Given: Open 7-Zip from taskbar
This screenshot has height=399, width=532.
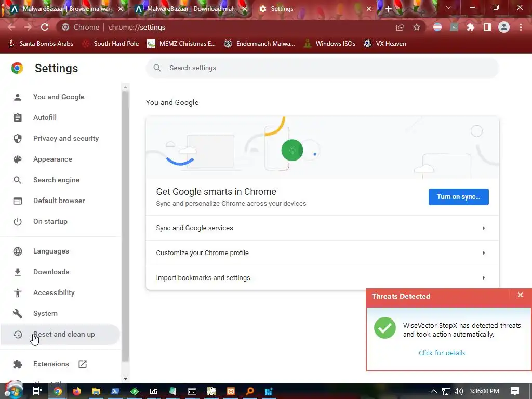Looking at the screenshot, I should 154,391.
